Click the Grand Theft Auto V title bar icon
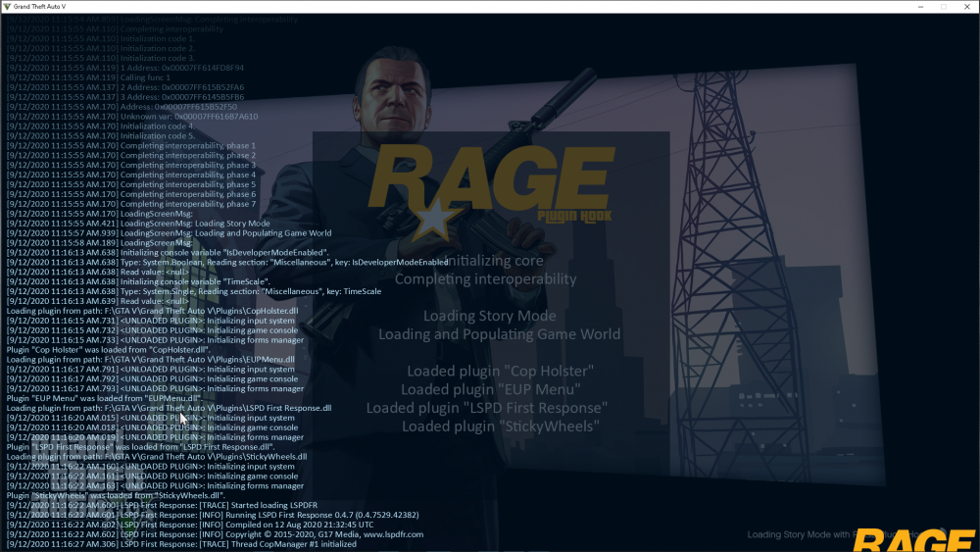This screenshot has width=980, height=552. point(7,6)
